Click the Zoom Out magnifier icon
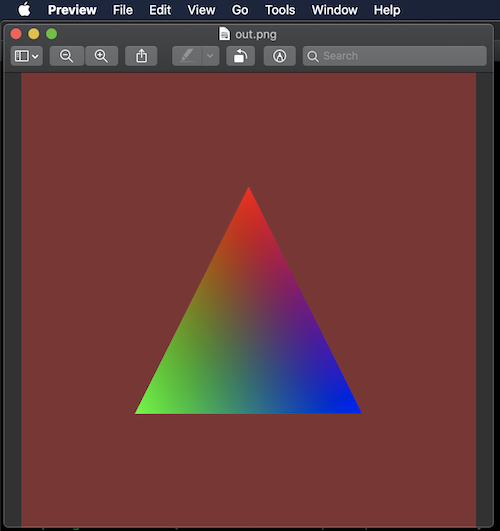Screen dimensions: 500x531 67,56
